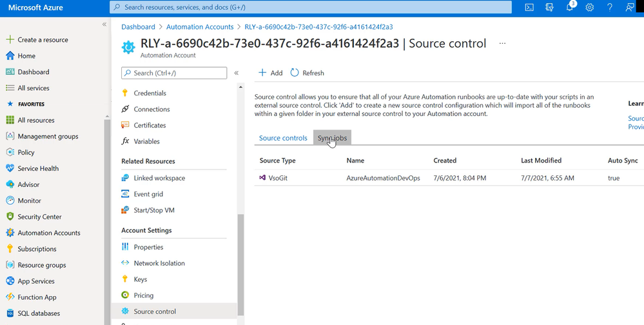Click the Advisor icon

10,184
